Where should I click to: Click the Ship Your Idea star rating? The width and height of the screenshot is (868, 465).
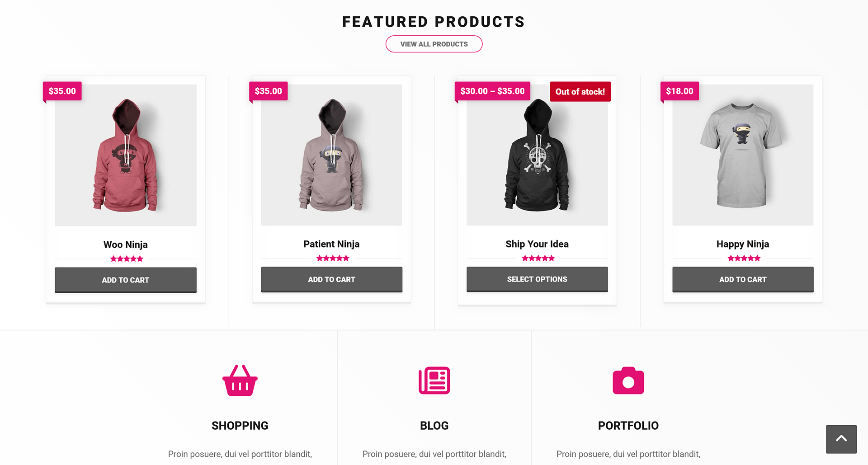coord(538,258)
